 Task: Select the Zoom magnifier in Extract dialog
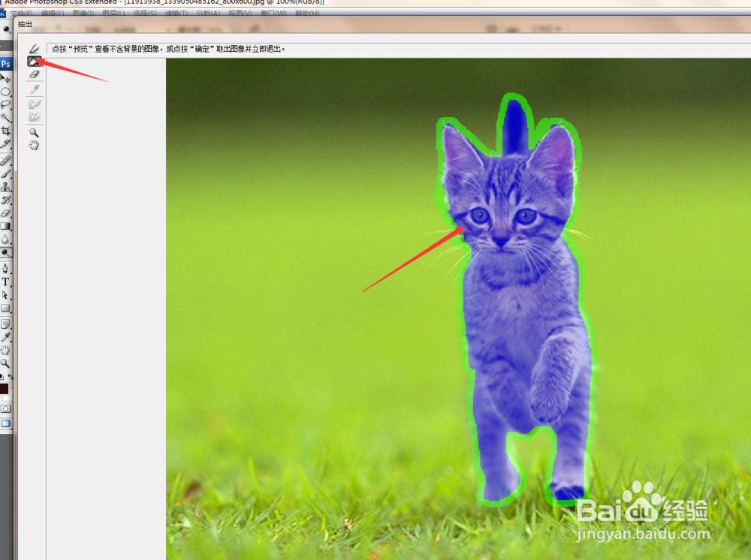34,132
